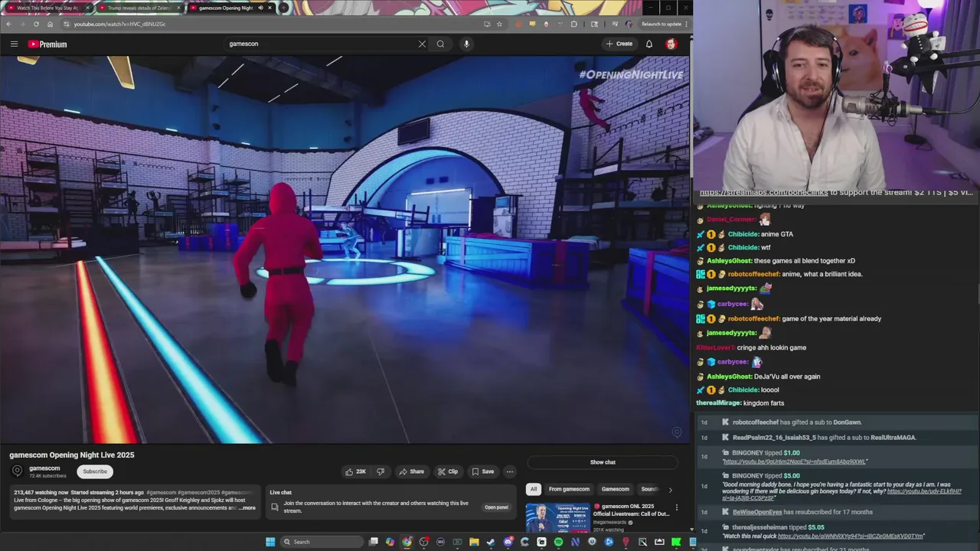
Task: Open Discord from the taskbar
Action: 508,542
